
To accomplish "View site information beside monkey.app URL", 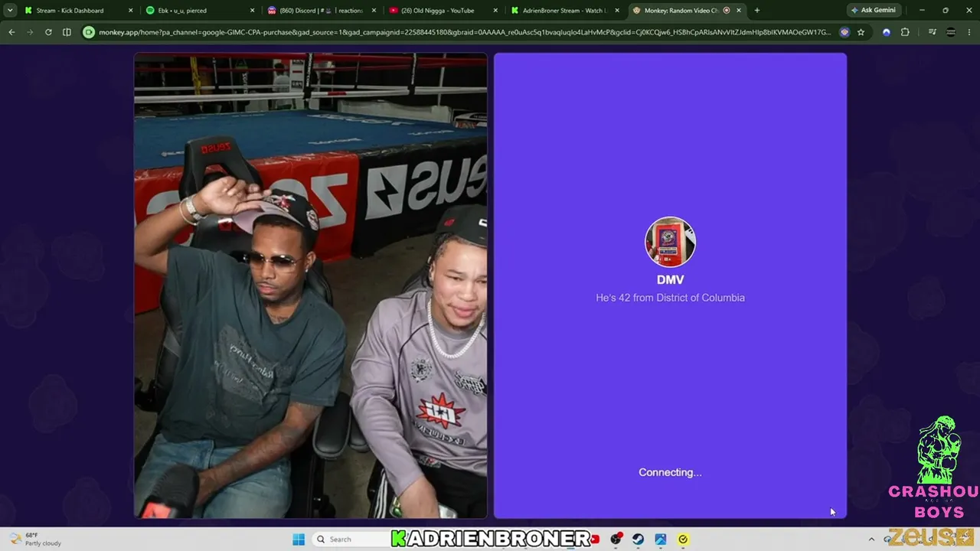I will (89, 32).
